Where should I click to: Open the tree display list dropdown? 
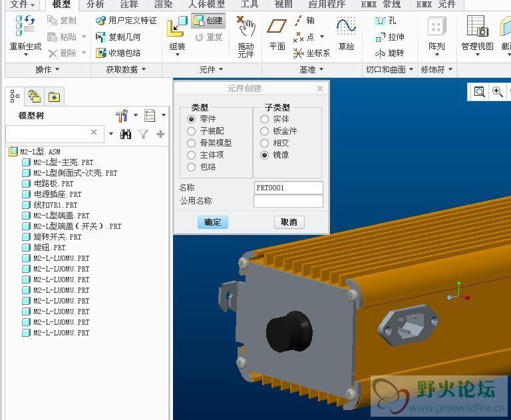click(x=164, y=115)
